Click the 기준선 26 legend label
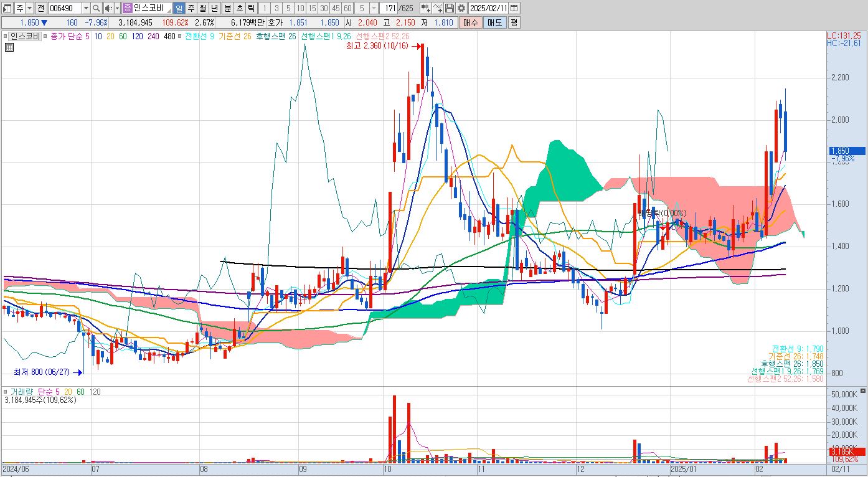The height and width of the screenshot is (477, 868). (235, 36)
